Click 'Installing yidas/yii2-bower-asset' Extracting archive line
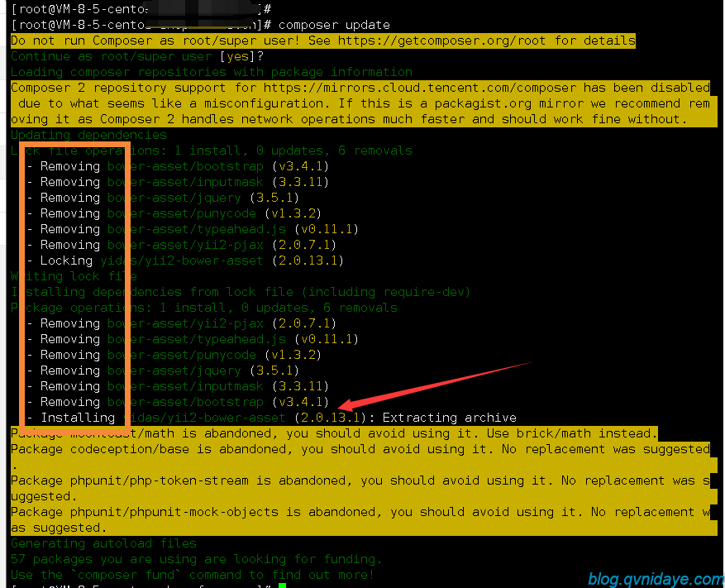The image size is (725, 588). point(272,418)
